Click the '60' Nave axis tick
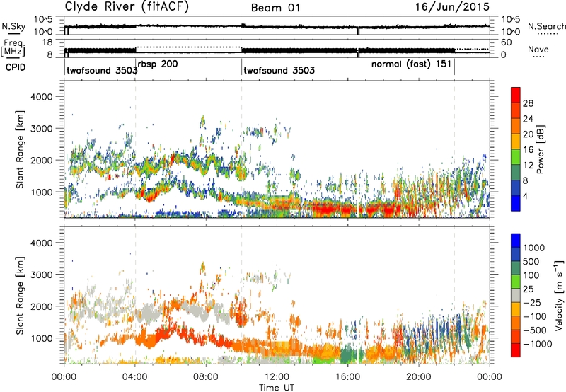The height and width of the screenshot is (392, 566). (x=506, y=42)
